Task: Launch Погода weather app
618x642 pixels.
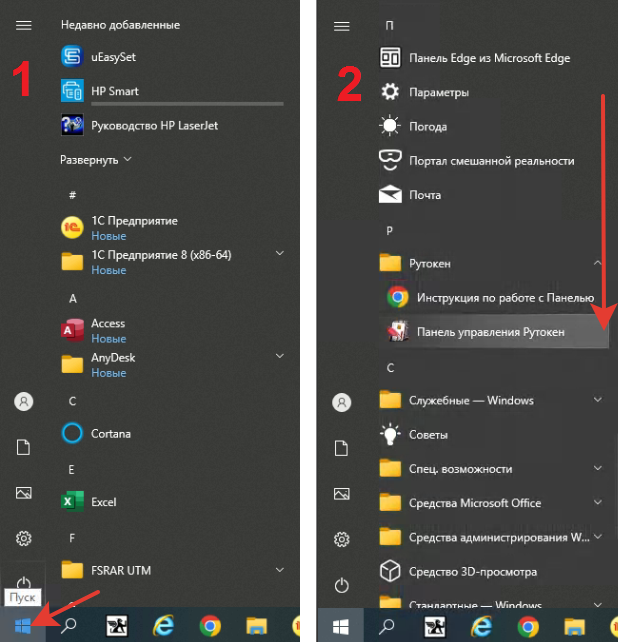Action: 413,127
